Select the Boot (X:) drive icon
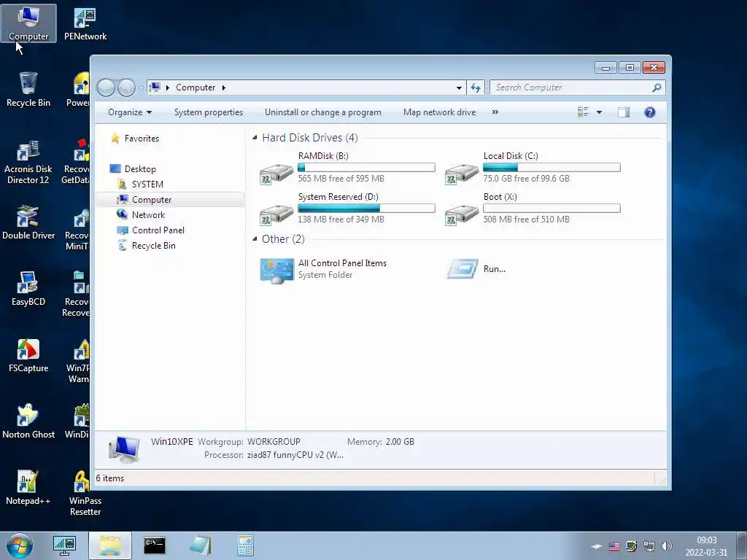The height and width of the screenshot is (560, 747). pyautogui.click(x=462, y=214)
